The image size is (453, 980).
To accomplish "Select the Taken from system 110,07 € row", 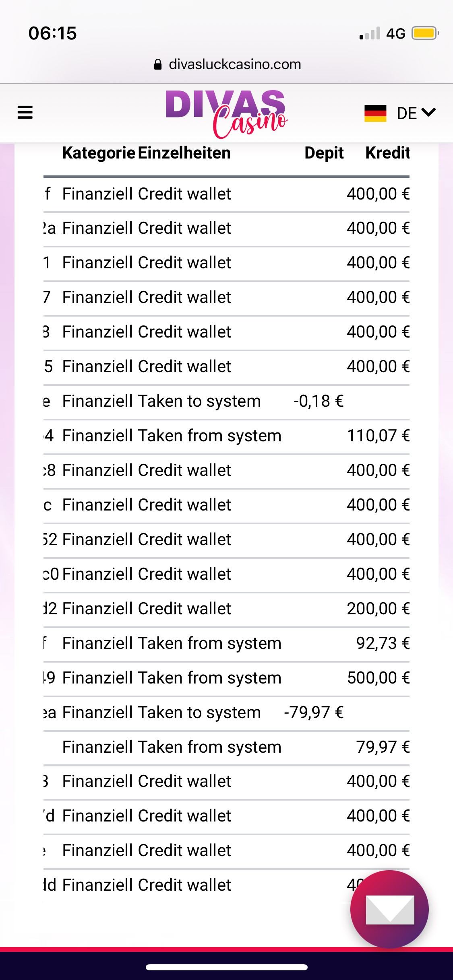I will 226,436.
